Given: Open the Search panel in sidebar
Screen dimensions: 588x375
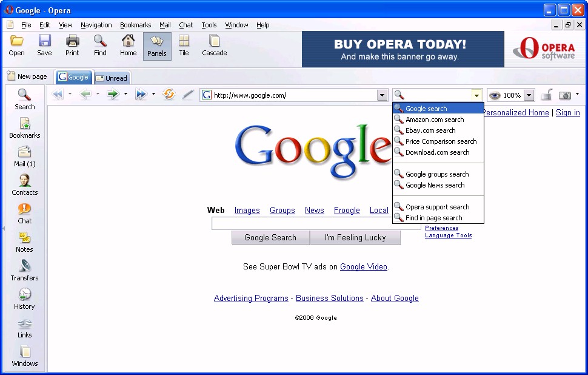Looking at the screenshot, I should click(24, 100).
